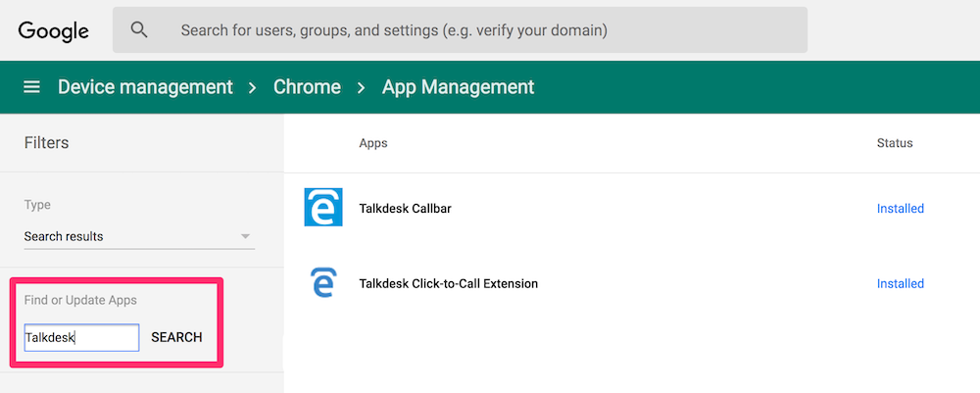The height and width of the screenshot is (393, 980).
Task: Click Installed status for Talkdesk Callbar
Action: coord(900,209)
